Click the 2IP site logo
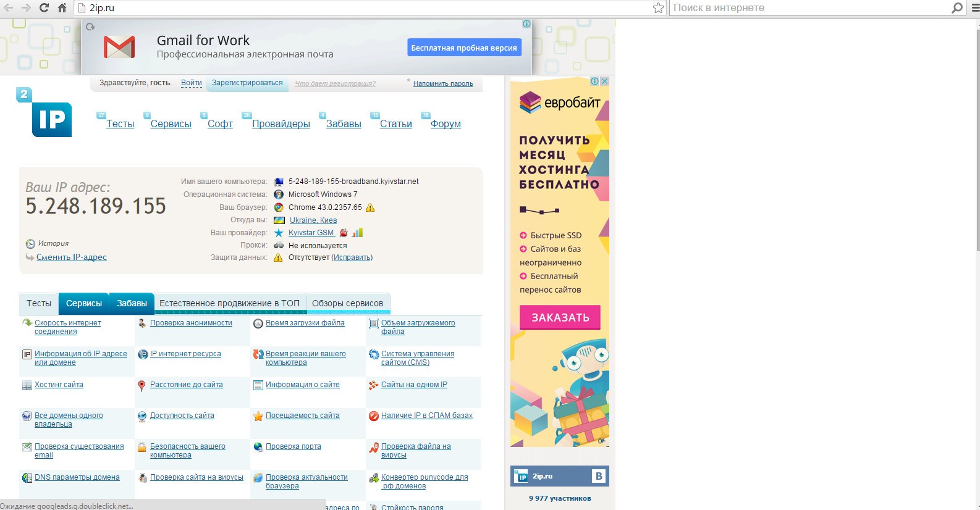 pos(44,112)
